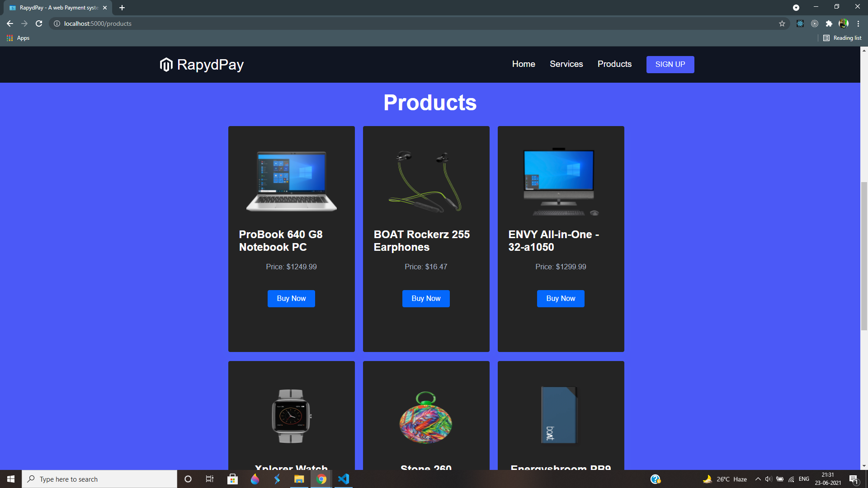This screenshot has height=488, width=868.
Task: Reload the current page
Action: 39,23
